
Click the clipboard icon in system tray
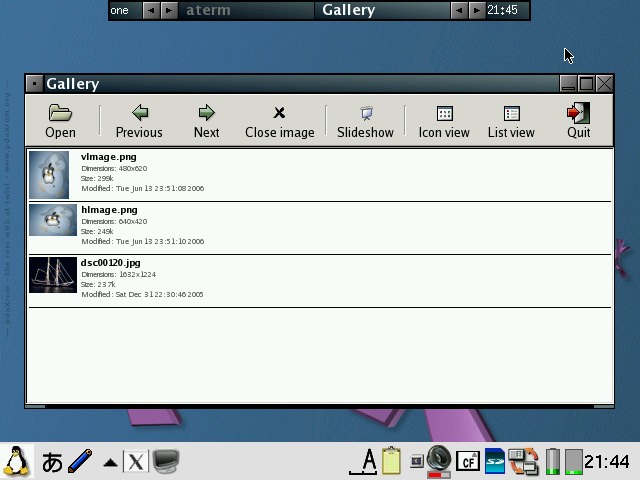click(x=391, y=461)
